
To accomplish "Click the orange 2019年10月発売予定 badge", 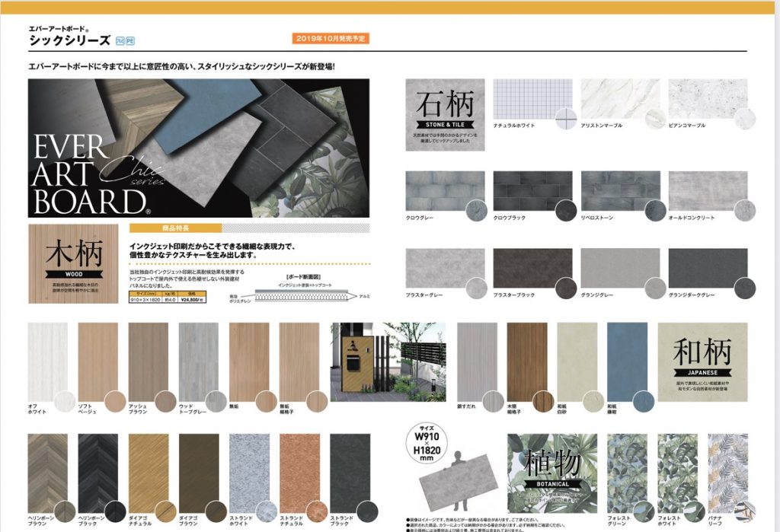I will point(331,39).
